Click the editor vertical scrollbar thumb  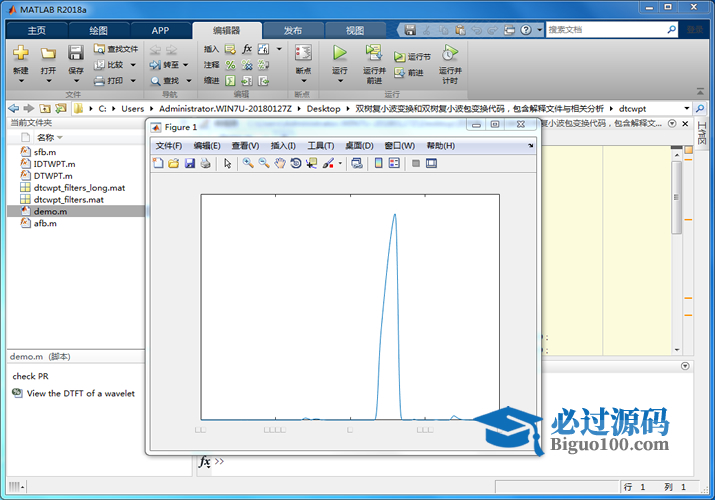pyautogui.click(x=677, y=197)
